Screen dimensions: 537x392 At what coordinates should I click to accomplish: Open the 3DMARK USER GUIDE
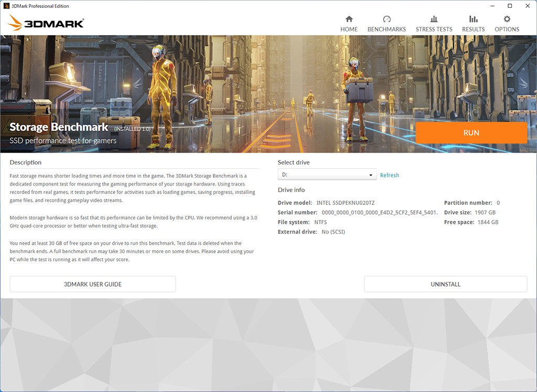click(x=93, y=284)
